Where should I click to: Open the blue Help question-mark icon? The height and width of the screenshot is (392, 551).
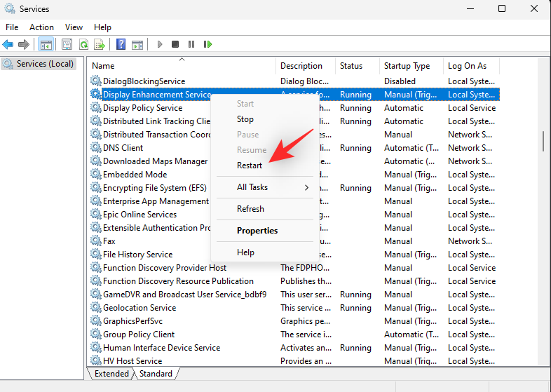(x=121, y=44)
